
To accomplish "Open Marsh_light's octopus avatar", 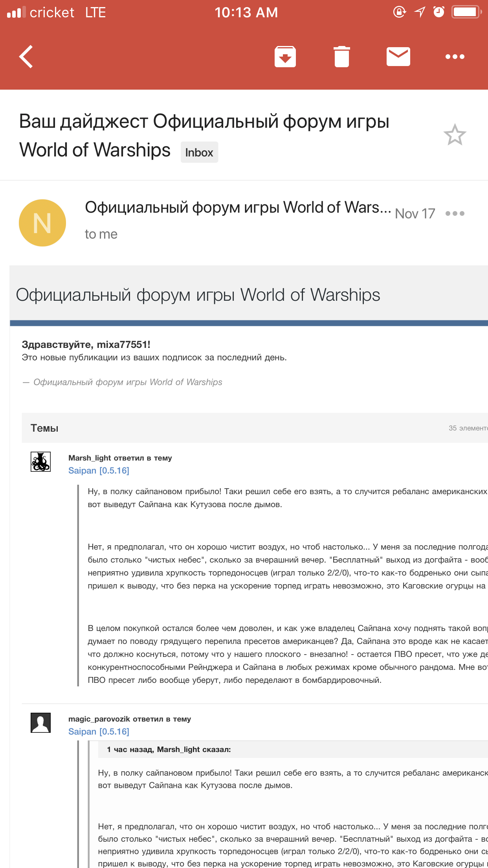I will (41, 462).
